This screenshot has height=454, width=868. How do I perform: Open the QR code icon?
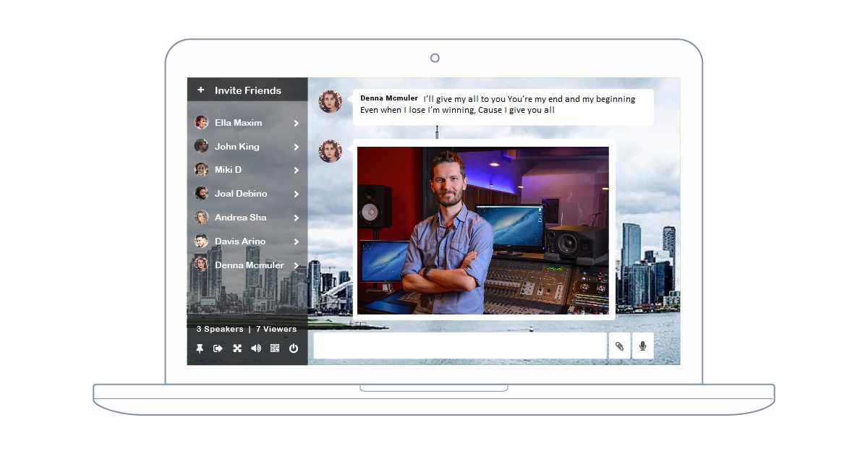click(275, 348)
